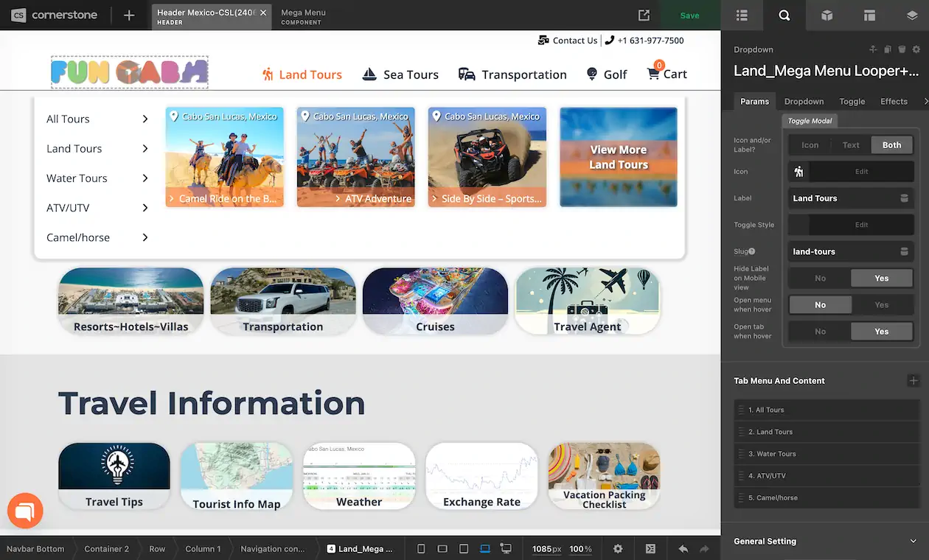Viewport: 929px width, 560px height.
Task: Show more inspector tabs with right chevron
Action: 925,102
